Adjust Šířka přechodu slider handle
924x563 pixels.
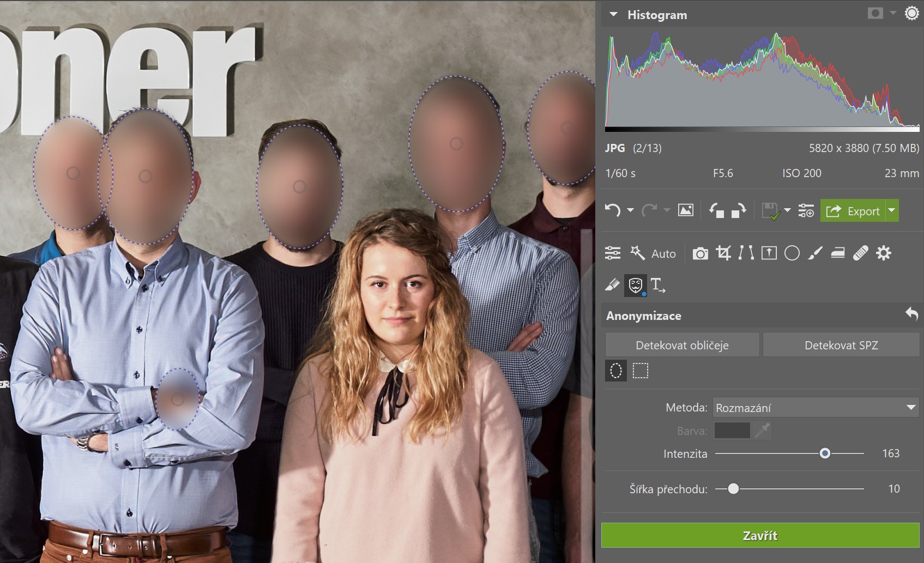[x=734, y=489]
